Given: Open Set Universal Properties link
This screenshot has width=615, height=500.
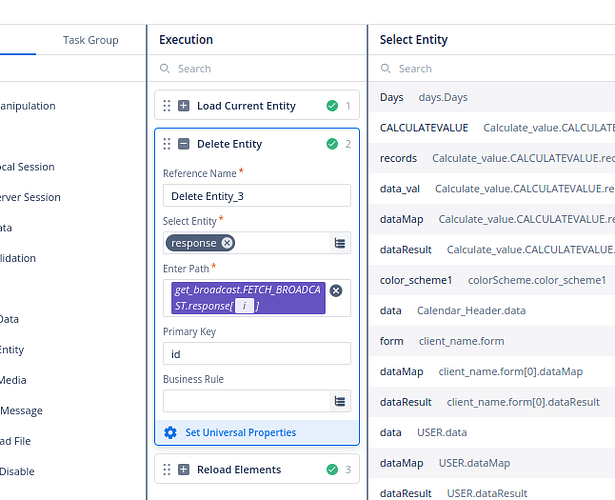Looking at the screenshot, I should tap(240, 432).
